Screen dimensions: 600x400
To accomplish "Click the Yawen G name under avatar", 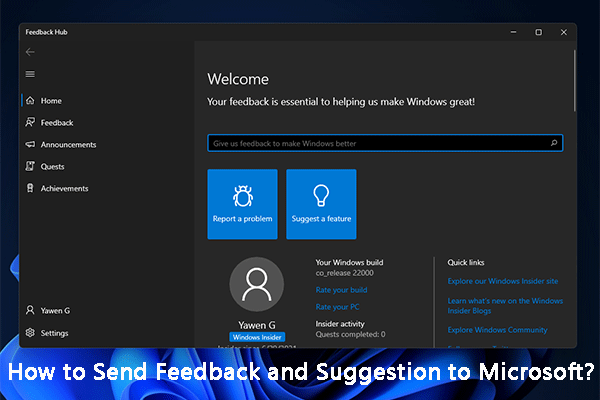I will tap(257, 325).
